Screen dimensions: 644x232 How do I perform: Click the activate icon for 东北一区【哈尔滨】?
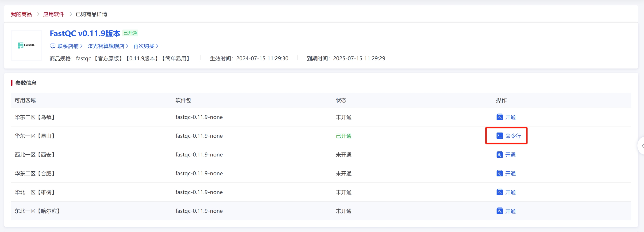pyautogui.click(x=499, y=211)
